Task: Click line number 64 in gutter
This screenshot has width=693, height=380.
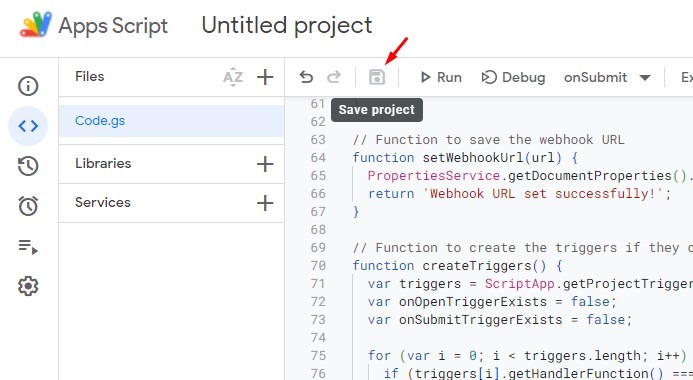Action: pos(318,158)
